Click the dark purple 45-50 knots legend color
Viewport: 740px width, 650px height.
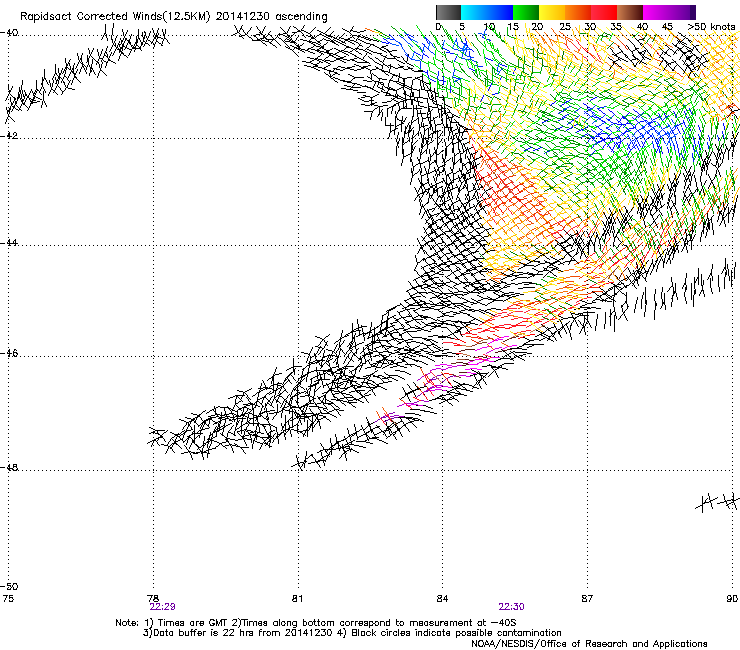(x=682, y=12)
